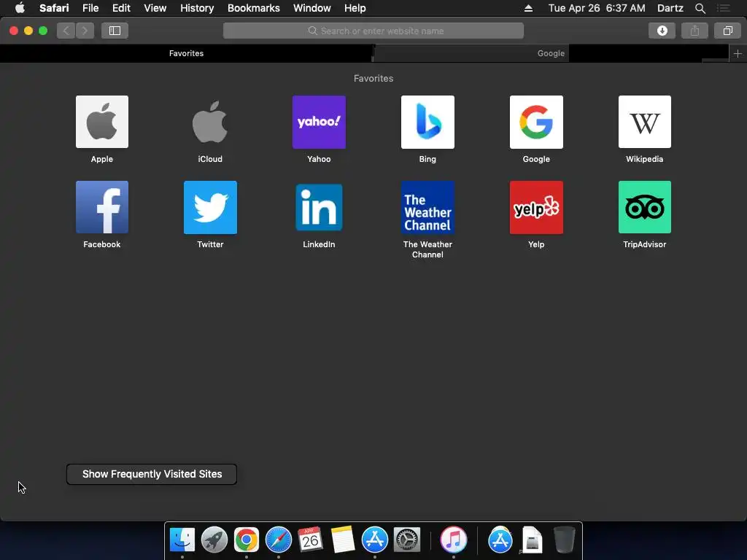Launch the Bing favorite tile

pos(427,122)
